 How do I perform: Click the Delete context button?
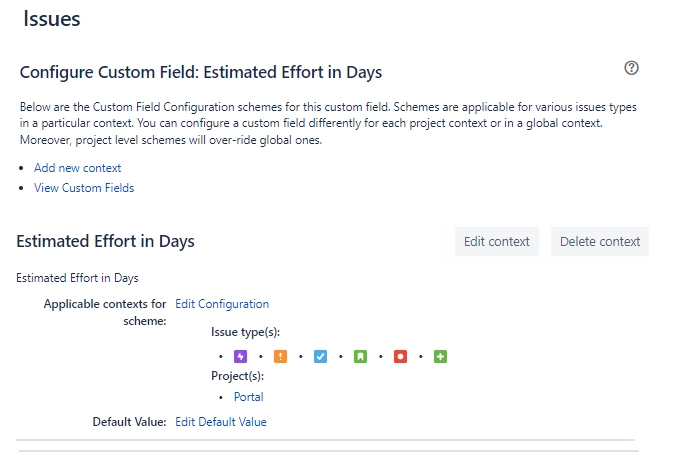[600, 241]
